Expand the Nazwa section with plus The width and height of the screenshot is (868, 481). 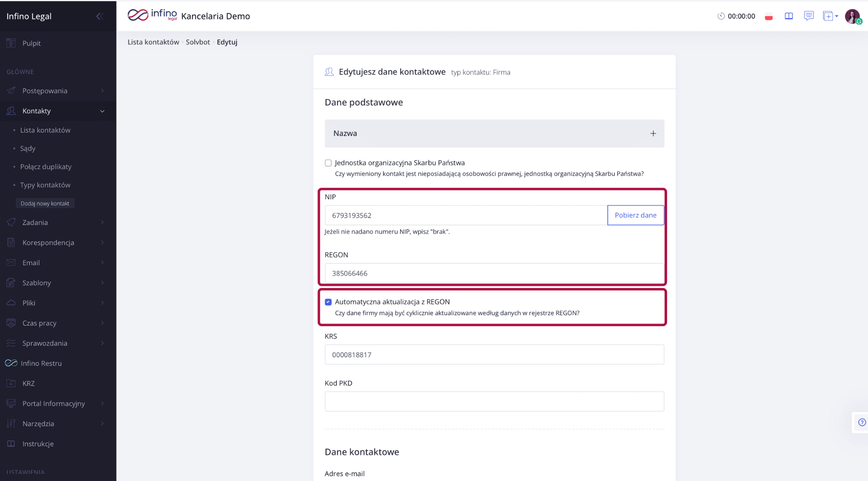pyautogui.click(x=653, y=134)
